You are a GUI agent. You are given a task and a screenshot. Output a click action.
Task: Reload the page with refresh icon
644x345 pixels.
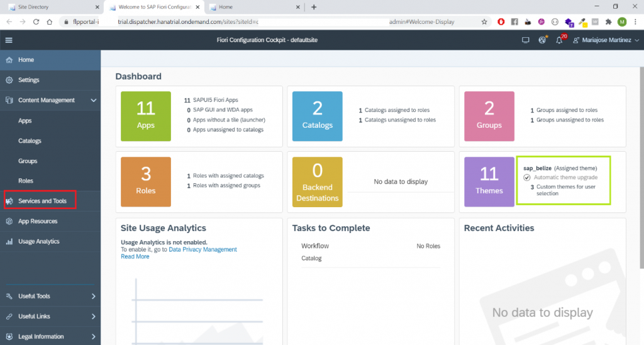click(36, 22)
